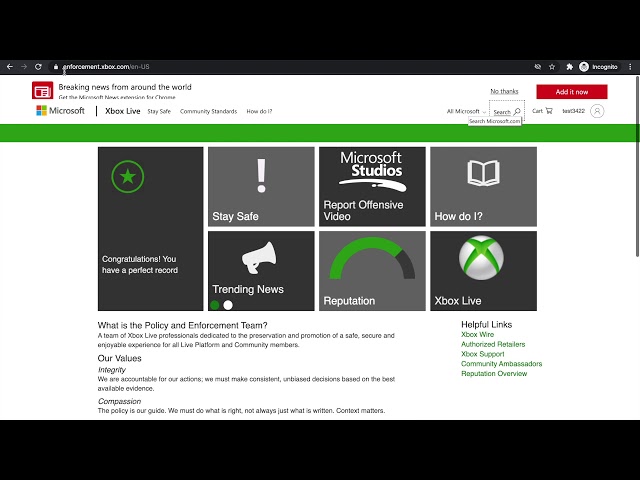Open the Community Standards nav item
Image resolution: width=640 pixels, height=480 pixels.
point(208,111)
